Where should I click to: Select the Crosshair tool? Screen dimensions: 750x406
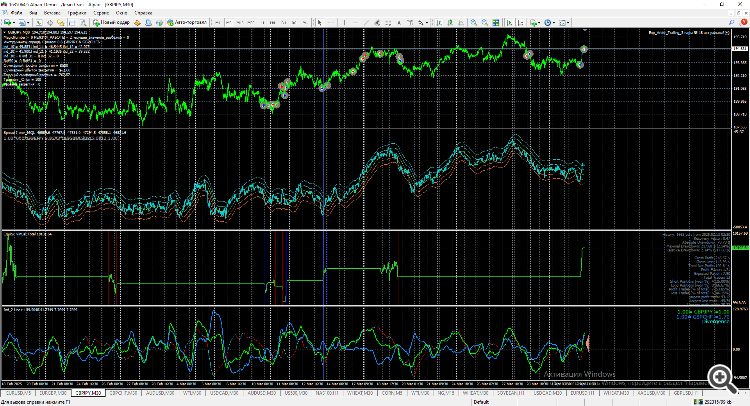click(x=331, y=22)
